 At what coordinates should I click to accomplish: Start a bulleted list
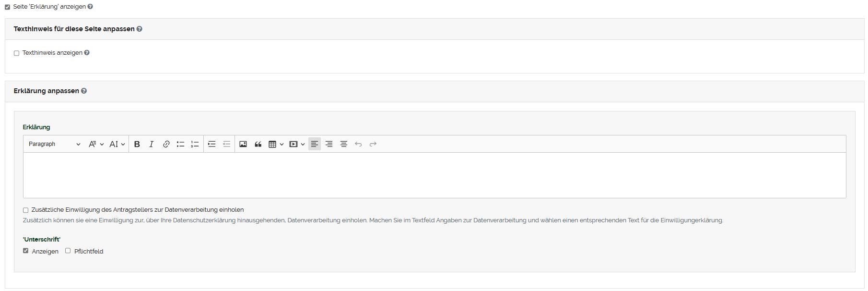coord(180,144)
